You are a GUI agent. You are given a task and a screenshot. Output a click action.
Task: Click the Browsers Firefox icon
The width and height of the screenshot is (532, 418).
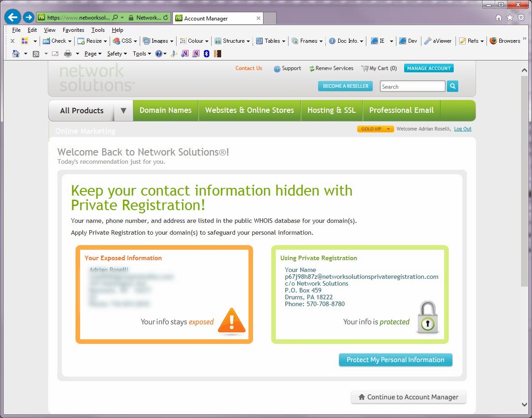pyautogui.click(x=493, y=40)
